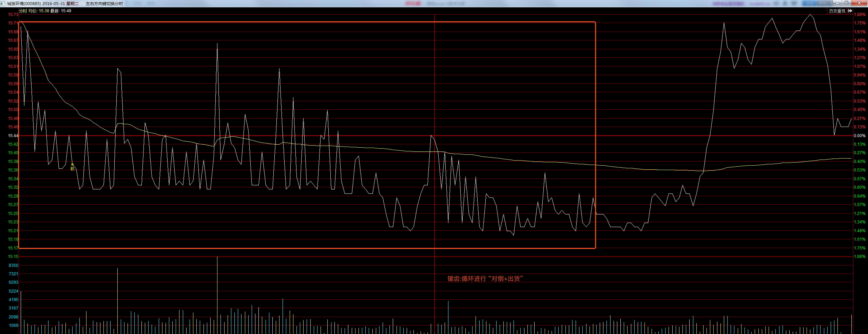Click the 15.73 top price axis label

pyautogui.click(x=13, y=14)
